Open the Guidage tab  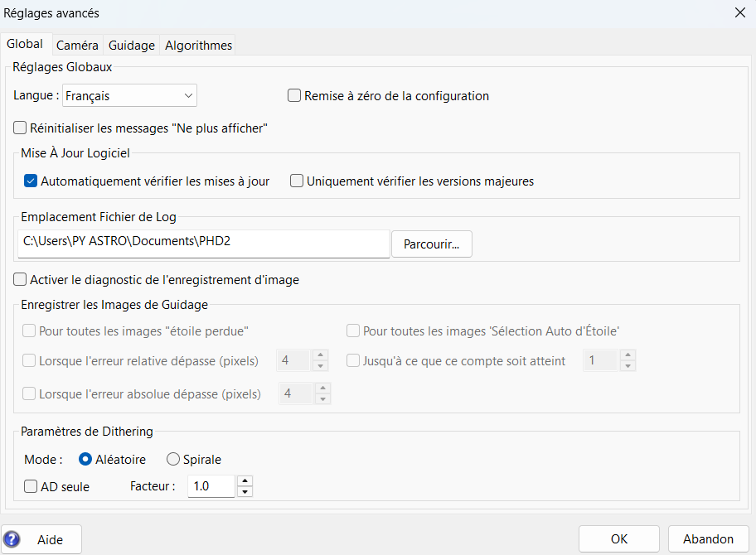[x=132, y=46]
